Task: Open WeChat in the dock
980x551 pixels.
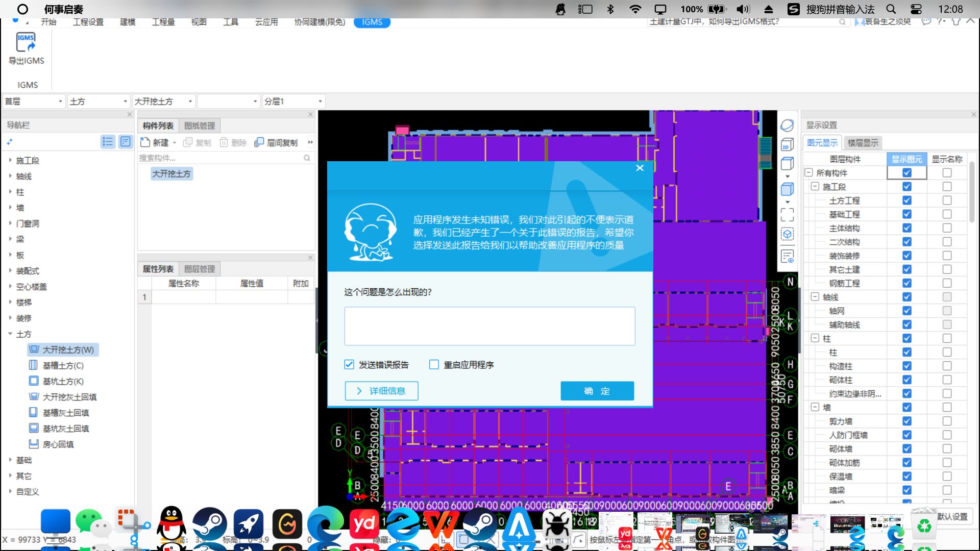Action: 93,523
